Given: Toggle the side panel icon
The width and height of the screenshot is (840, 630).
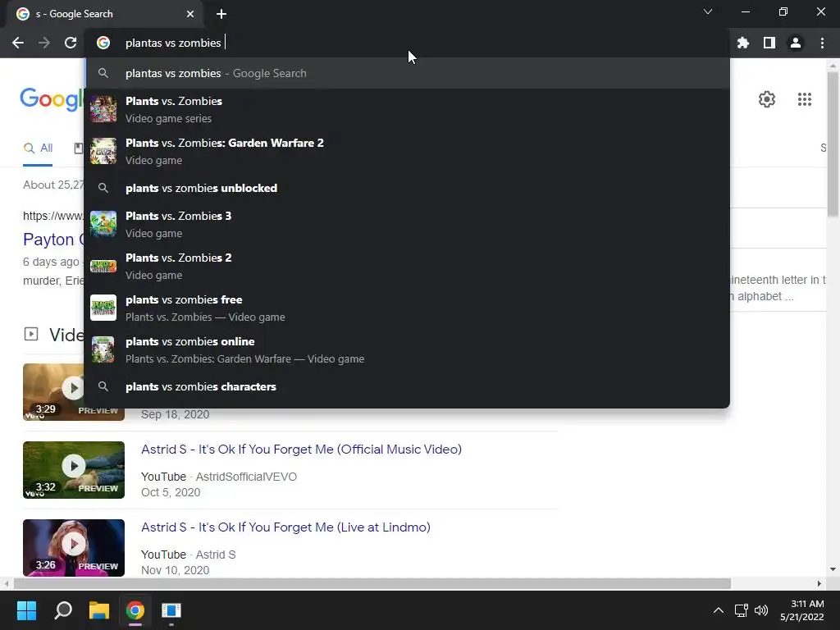Looking at the screenshot, I should [x=769, y=43].
